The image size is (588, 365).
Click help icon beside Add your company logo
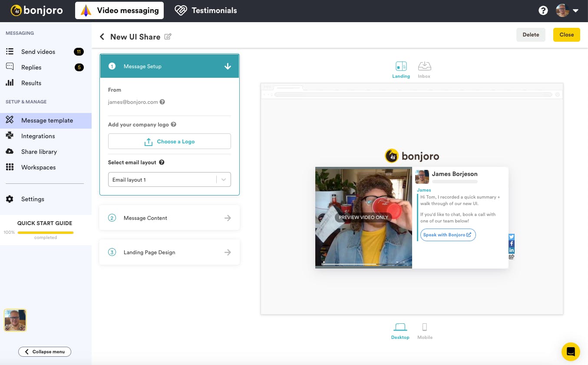(173, 125)
